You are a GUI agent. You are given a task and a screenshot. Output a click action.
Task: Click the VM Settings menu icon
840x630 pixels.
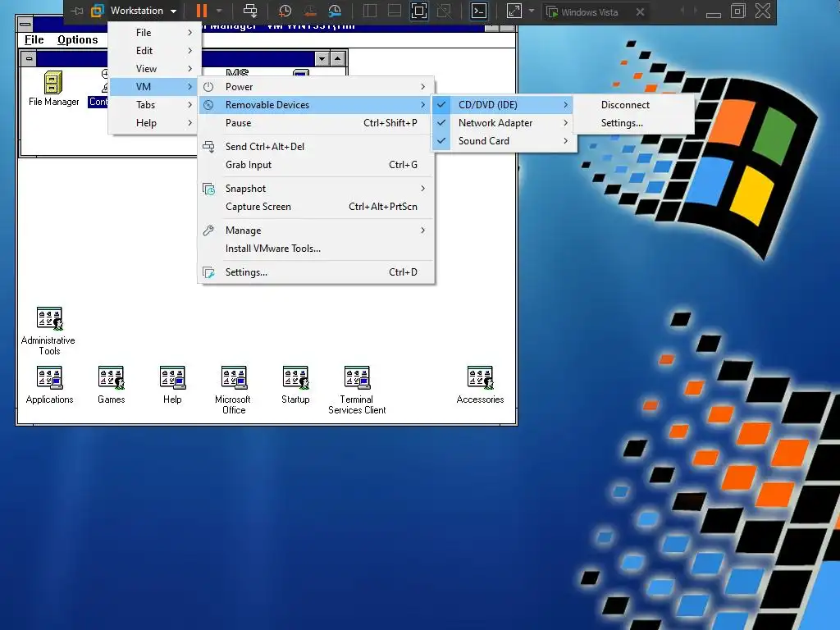pos(208,272)
